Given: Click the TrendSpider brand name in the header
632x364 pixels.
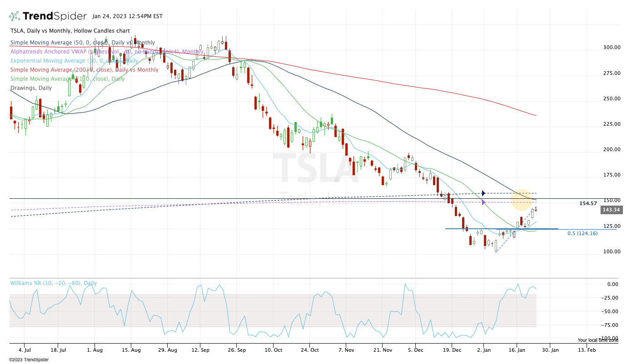Looking at the screenshot, I should (55, 16).
